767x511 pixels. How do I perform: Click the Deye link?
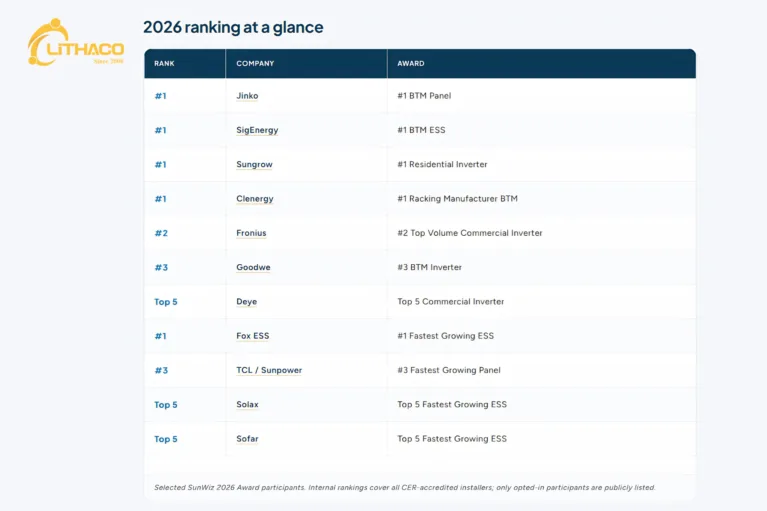tap(247, 302)
